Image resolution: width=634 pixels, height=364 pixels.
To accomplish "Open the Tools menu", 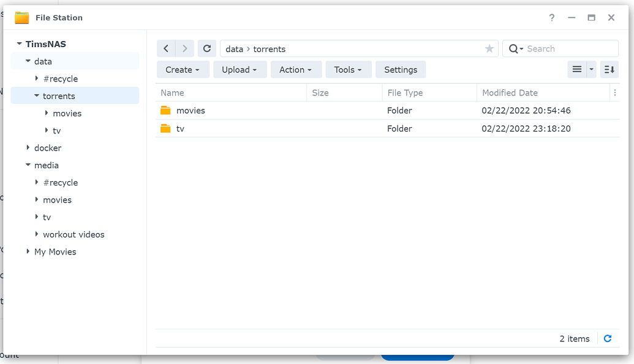I will tap(348, 69).
